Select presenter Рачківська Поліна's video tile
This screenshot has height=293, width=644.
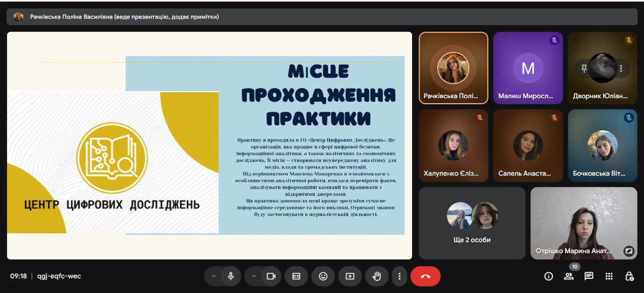click(x=453, y=68)
